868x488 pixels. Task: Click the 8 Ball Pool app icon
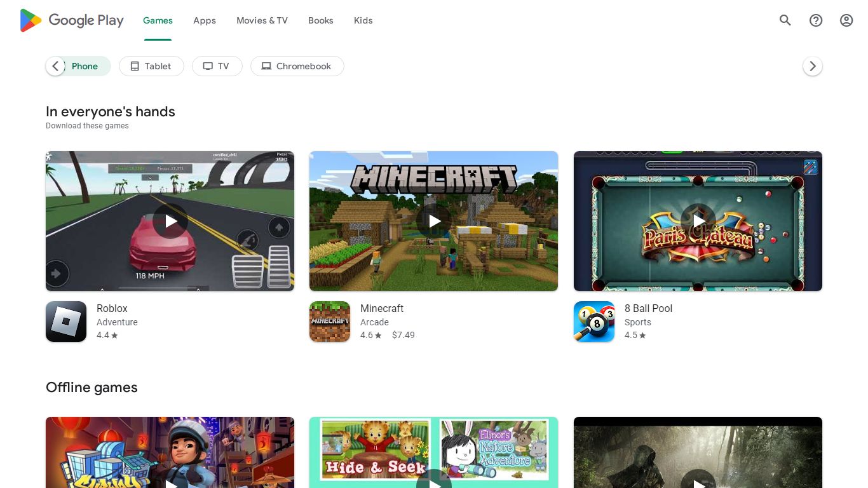coord(594,322)
